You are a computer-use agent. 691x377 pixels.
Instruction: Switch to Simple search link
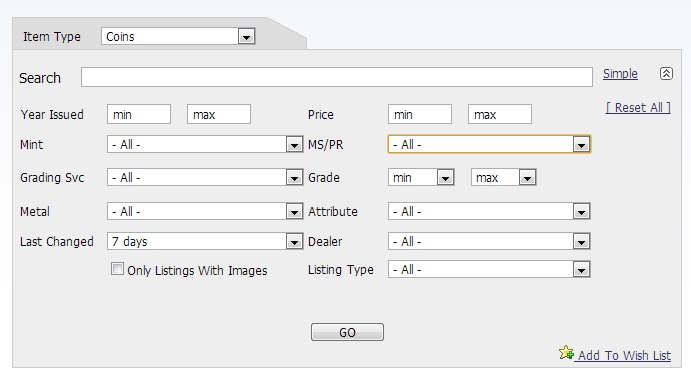[620, 74]
